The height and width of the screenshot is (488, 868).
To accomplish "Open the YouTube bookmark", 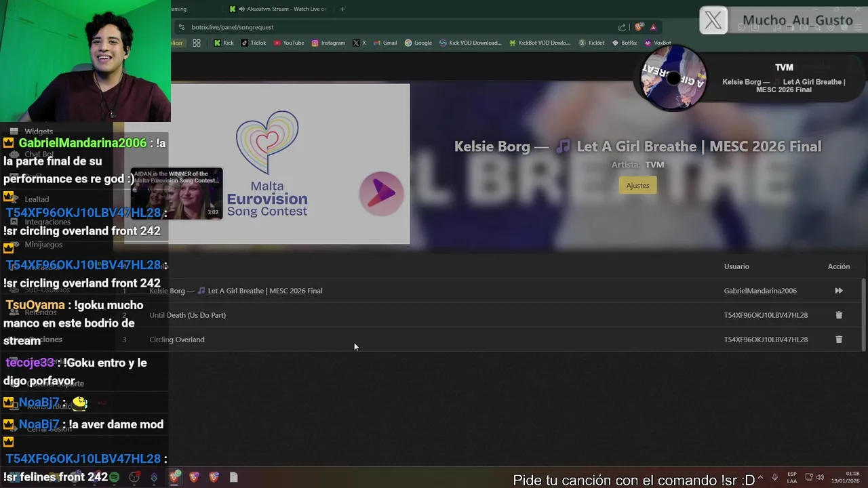I will click(289, 43).
